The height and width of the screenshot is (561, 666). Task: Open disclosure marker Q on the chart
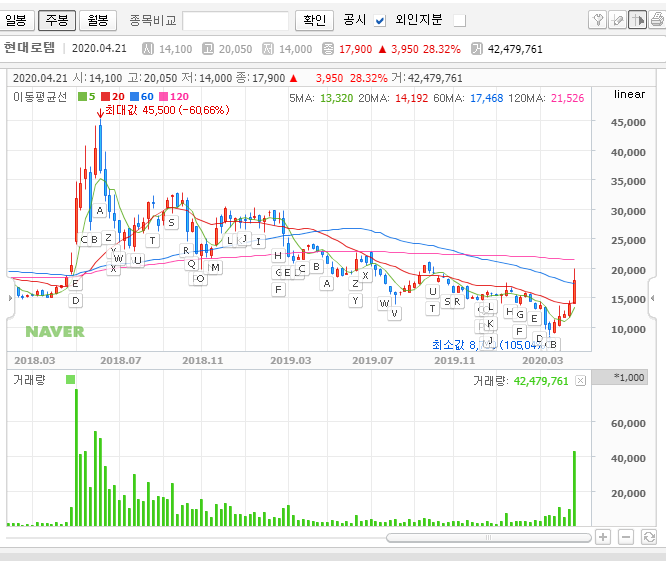[x=191, y=264]
